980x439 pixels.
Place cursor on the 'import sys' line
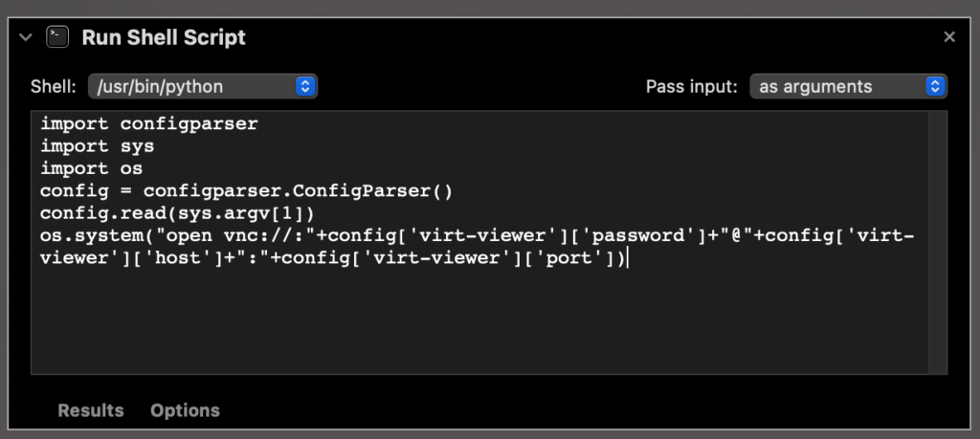tap(97, 146)
